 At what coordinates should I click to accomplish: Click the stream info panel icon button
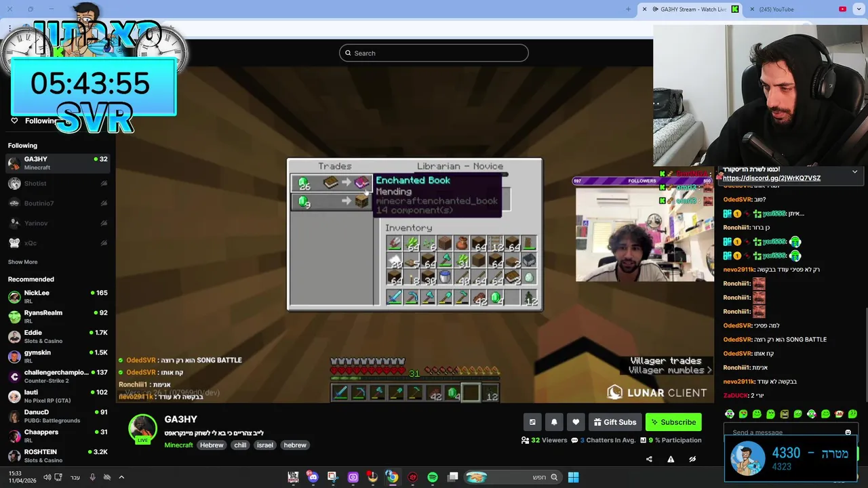pos(532,422)
